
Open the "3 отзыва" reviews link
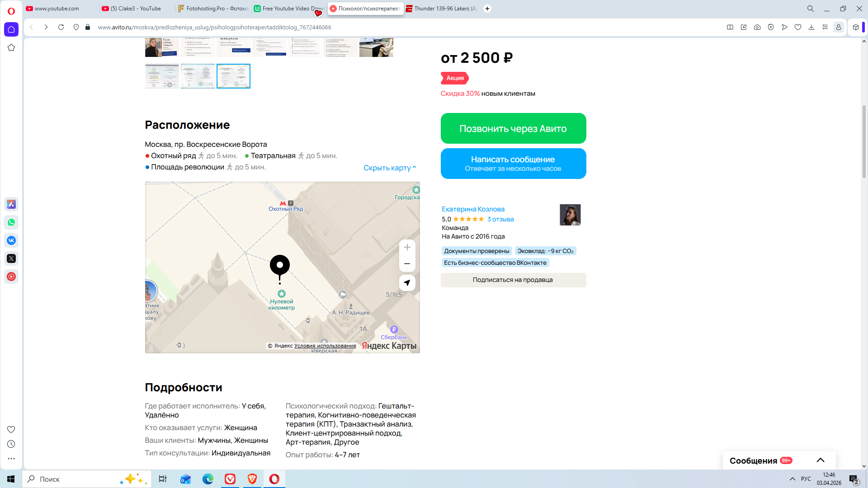500,219
